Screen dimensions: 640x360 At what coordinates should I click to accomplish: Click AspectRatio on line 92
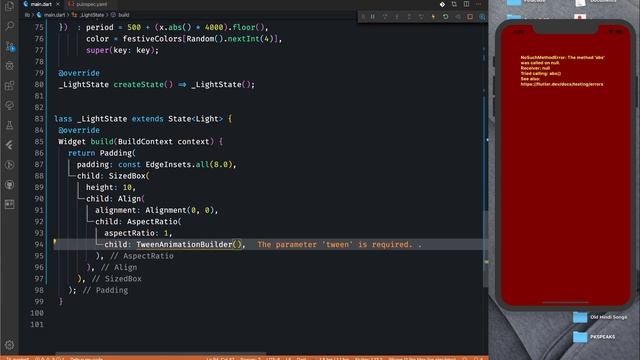152,222
